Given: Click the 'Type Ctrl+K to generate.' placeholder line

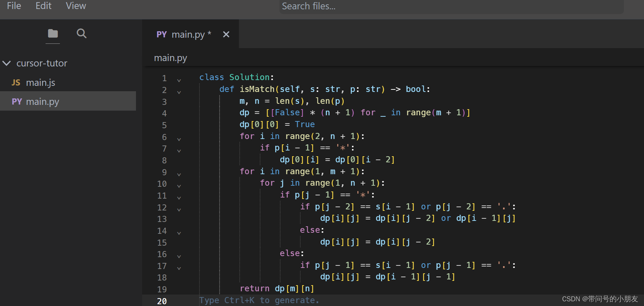Looking at the screenshot, I should click(259, 300).
